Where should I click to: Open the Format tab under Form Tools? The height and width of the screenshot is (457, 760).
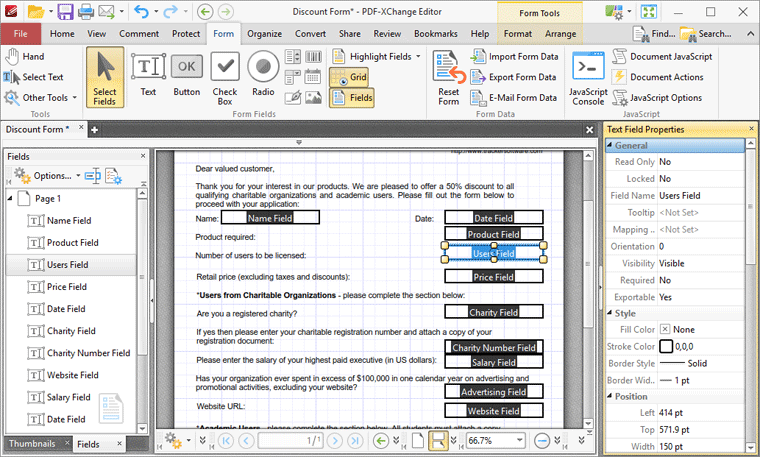pyautogui.click(x=518, y=34)
